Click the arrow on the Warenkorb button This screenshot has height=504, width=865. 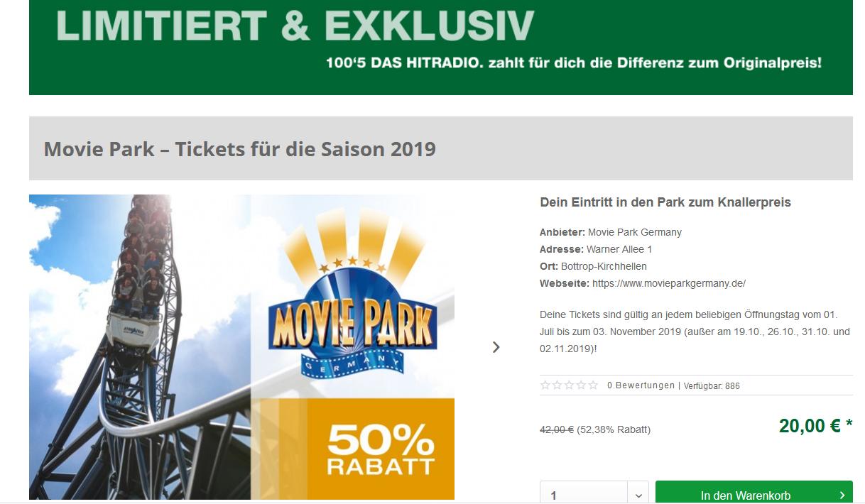pos(842,495)
